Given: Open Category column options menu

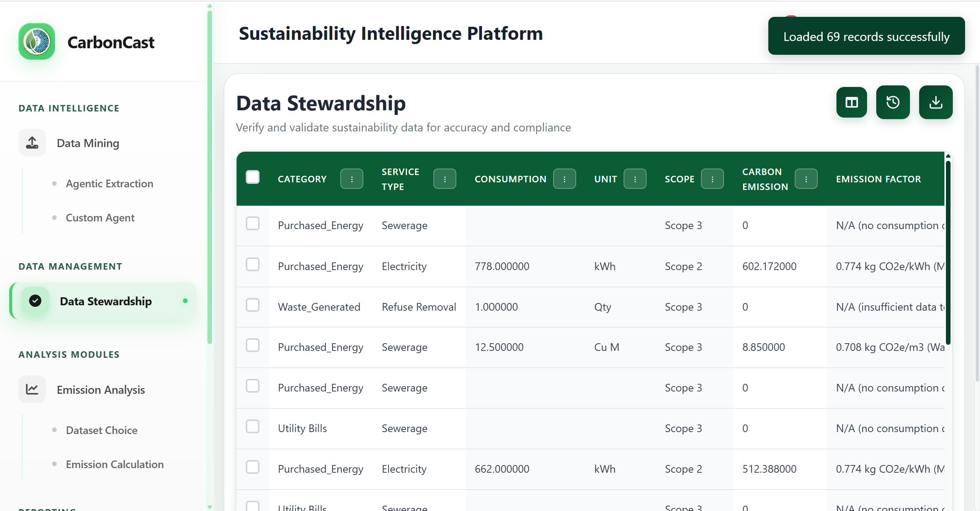Looking at the screenshot, I should (351, 179).
